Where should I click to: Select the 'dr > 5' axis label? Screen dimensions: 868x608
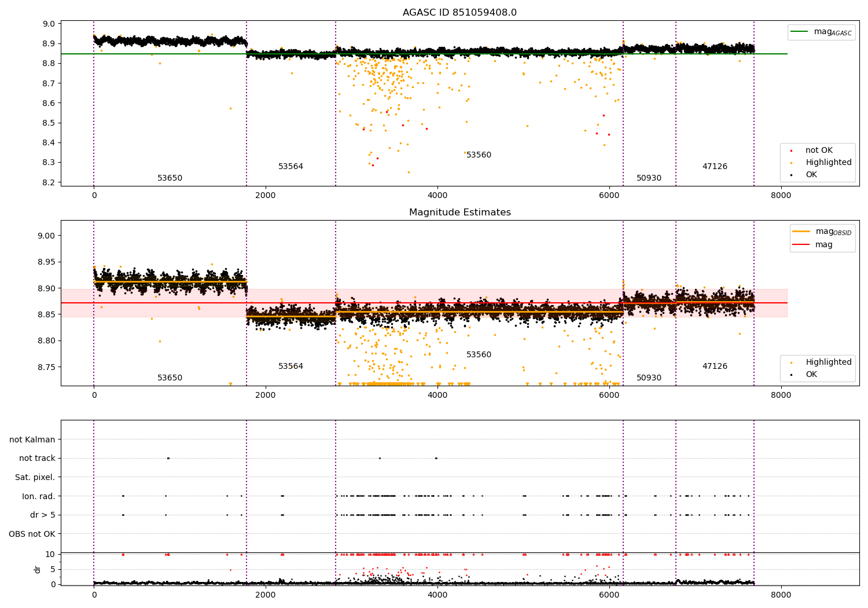43,515
